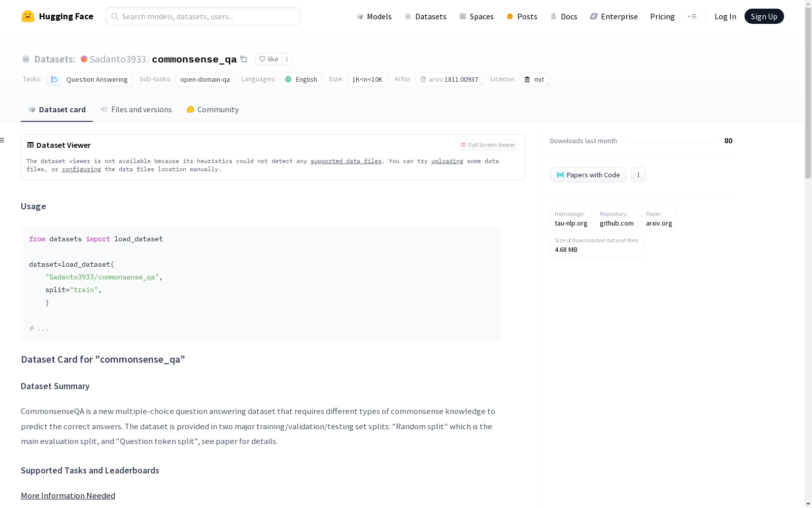The height and width of the screenshot is (508, 812).
Task: Open Posts
Action: (x=522, y=16)
